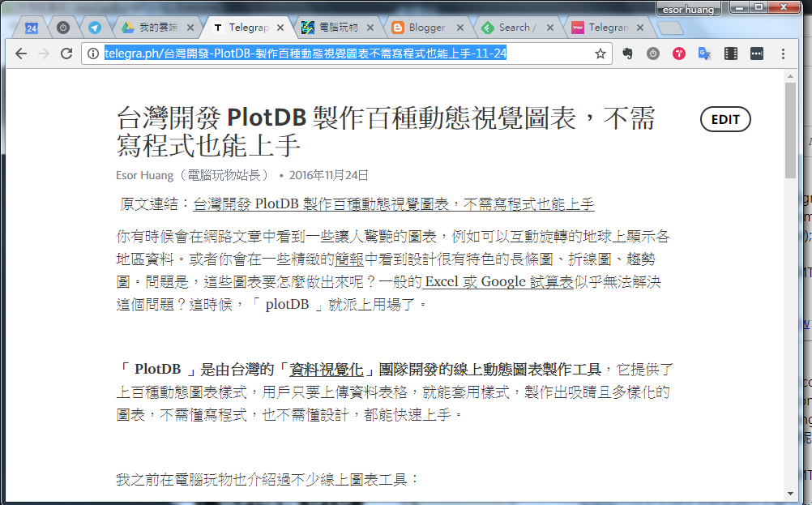The image size is (812, 505).
Task: Open the 資料視覺化 link
Action: [x=327, y=370]
